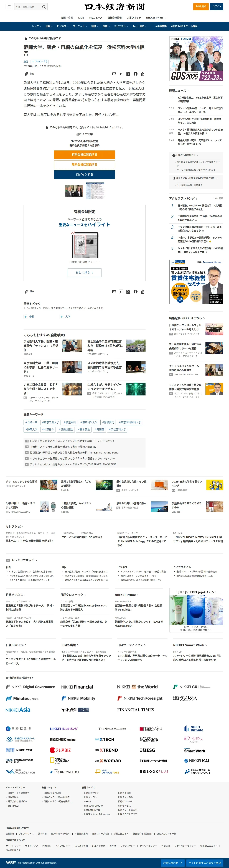229x868 pixels.
Task: Share on X using the top icon
Action: pos(128,74)
